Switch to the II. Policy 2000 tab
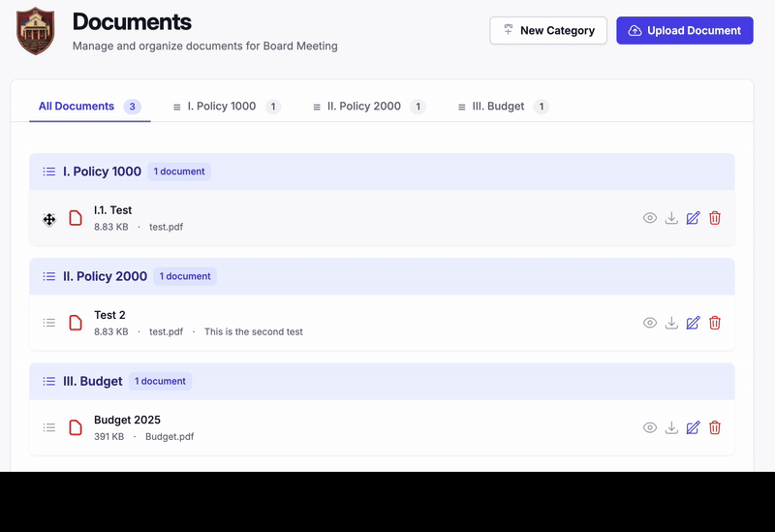 (x=369, y=107)
